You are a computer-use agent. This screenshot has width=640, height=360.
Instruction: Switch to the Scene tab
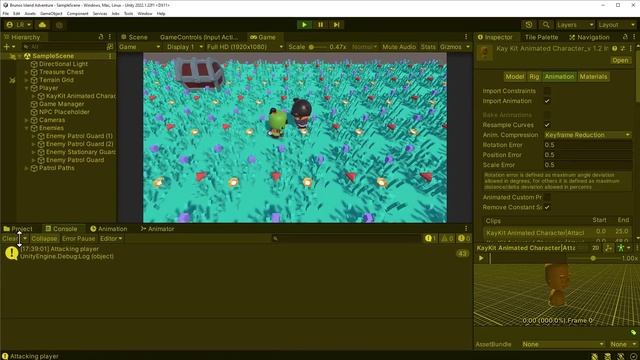(x=134, y=37)
